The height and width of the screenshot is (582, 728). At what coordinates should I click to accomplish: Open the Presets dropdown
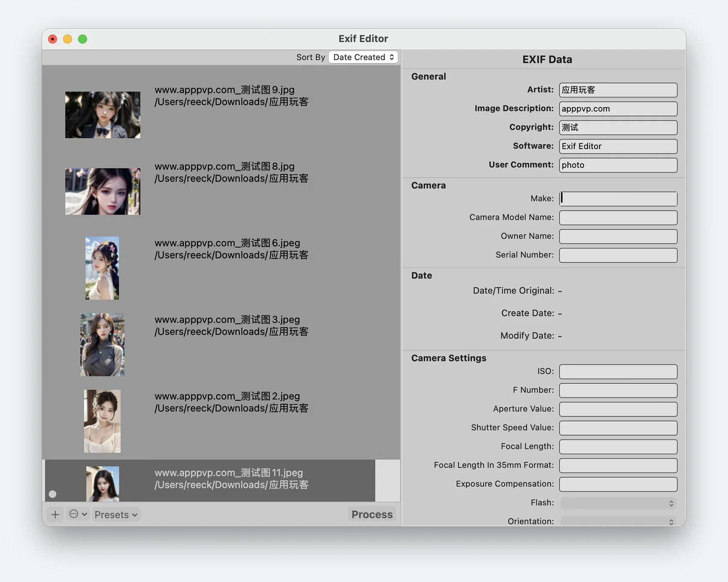pyautogui.click(x=116, y=515)
